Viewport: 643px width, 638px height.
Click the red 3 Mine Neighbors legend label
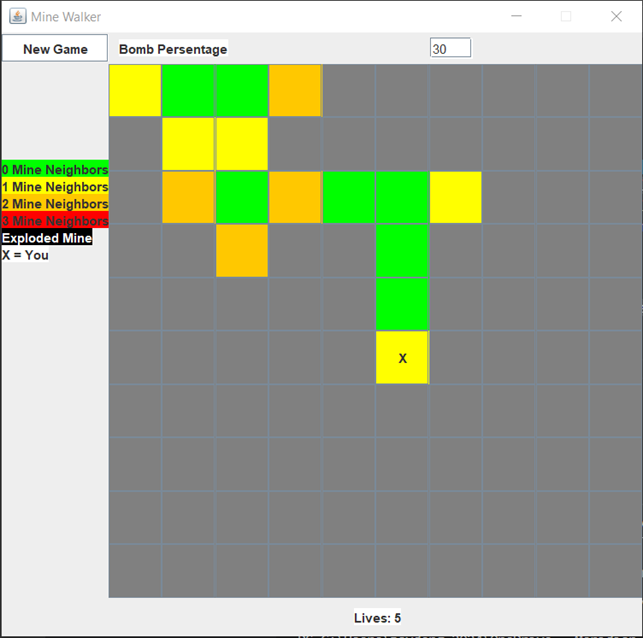(x=55, y=221)
